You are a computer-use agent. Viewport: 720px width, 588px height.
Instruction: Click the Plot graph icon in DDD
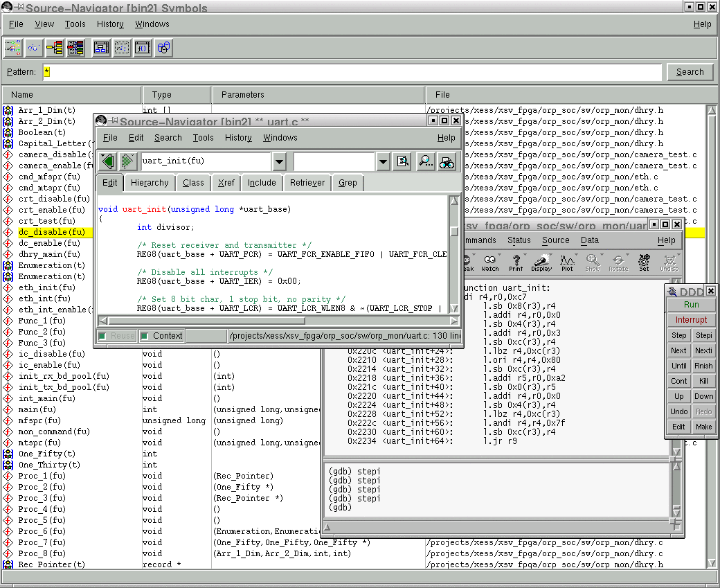[x=567, y=262]
